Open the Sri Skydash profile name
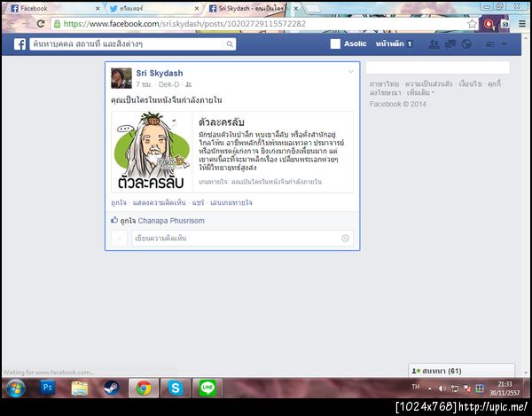532x416 pixels. point(160,73)
